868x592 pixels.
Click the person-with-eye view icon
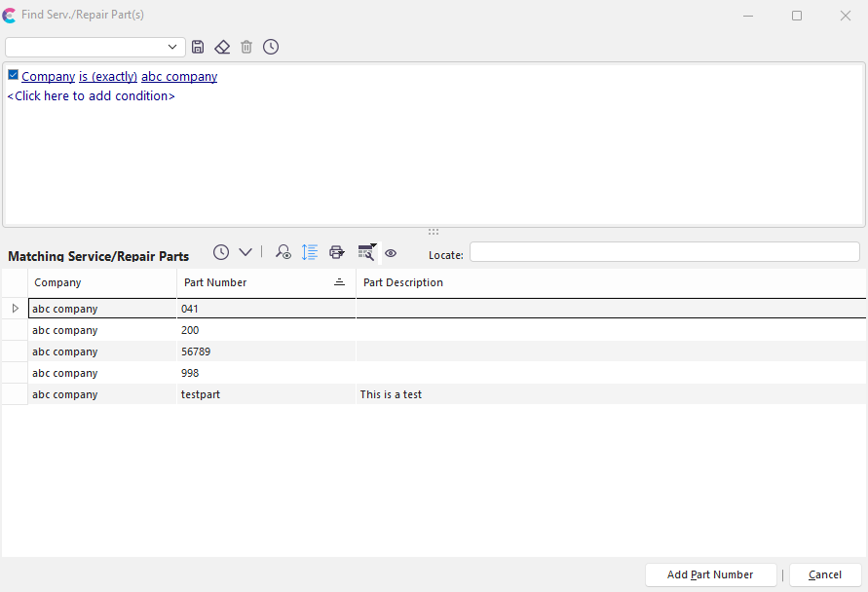[283, 252]
